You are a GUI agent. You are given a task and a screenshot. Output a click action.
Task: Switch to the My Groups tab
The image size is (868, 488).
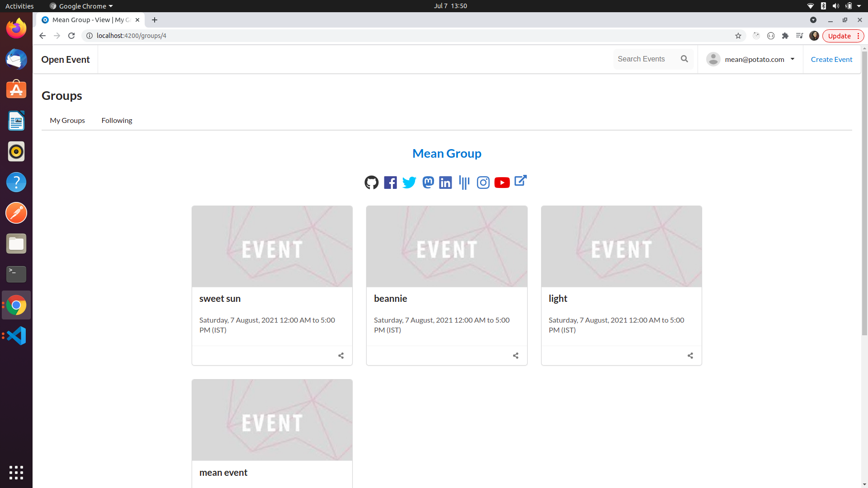67,121
